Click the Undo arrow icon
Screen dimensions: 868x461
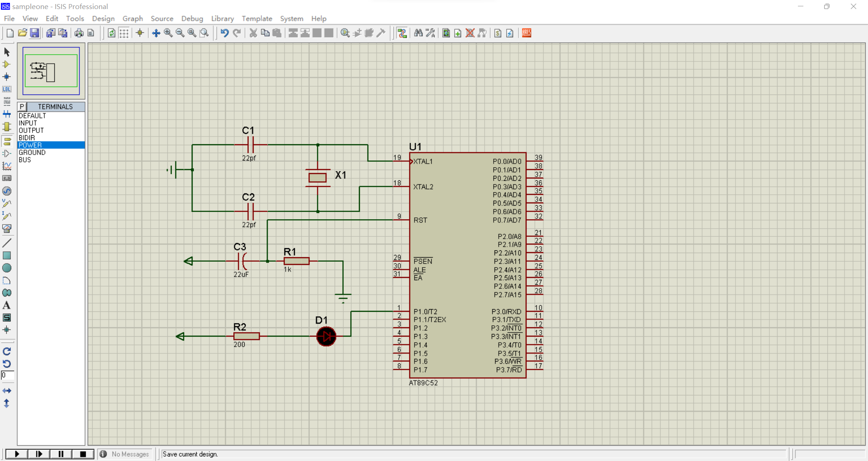click(225, 33)
